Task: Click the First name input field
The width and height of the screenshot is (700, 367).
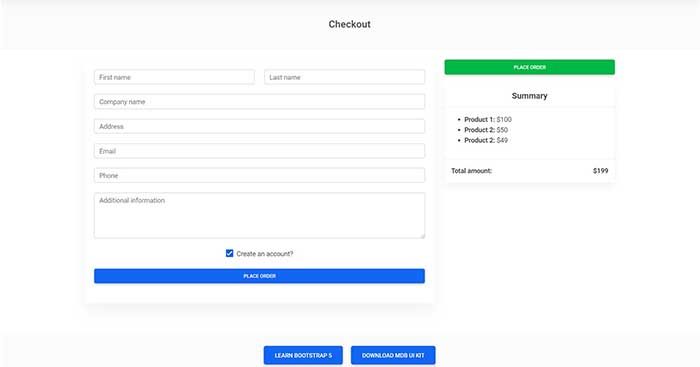Action: click(x=174, y=77)
